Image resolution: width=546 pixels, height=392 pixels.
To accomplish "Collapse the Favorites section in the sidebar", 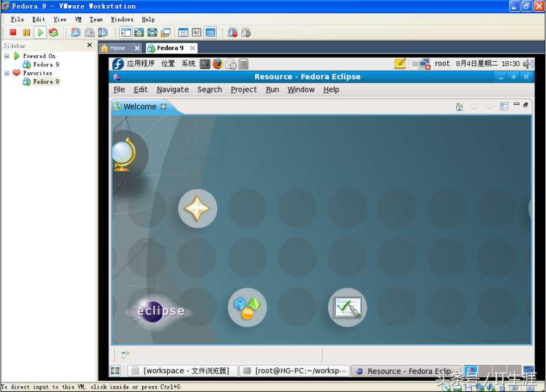I will pos(6,73).
